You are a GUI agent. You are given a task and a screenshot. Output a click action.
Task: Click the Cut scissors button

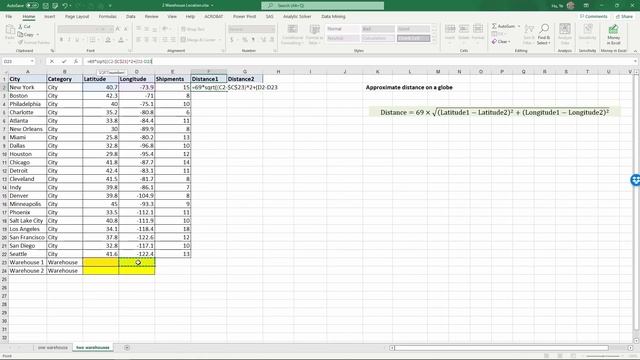pyautogui.click(x=24, y=27)
